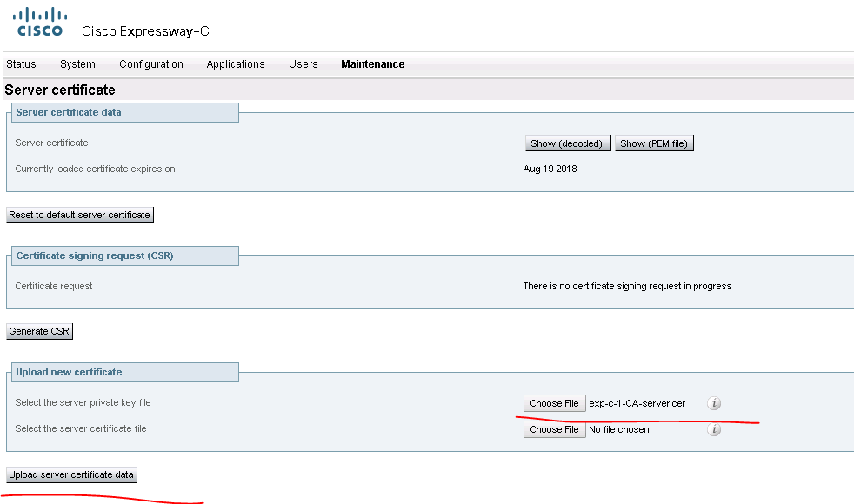
Task: Click the Cisco Expressway-C title
Action: (145, 31)
